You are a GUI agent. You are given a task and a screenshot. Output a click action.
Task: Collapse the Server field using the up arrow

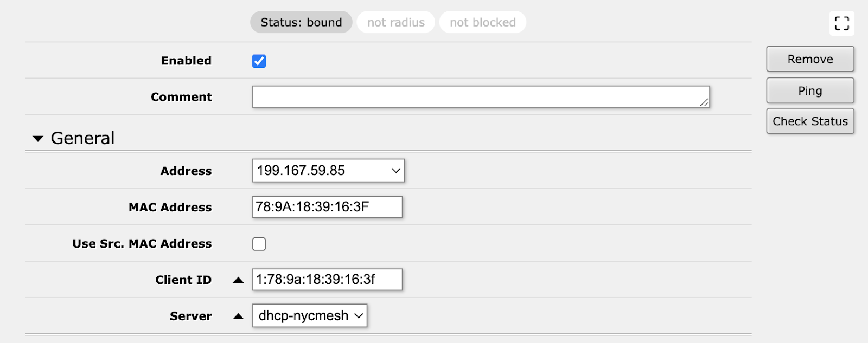[238, 316]
